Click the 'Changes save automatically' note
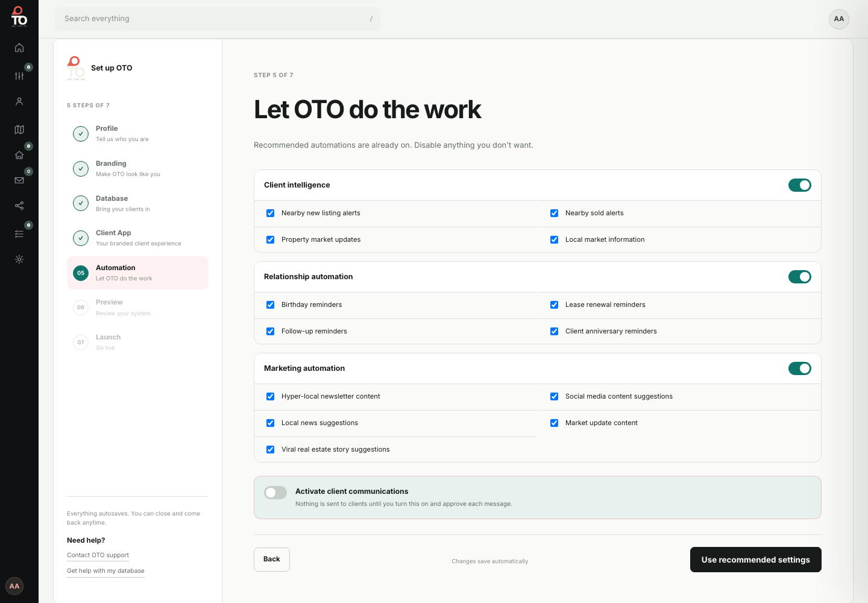Image resolution: width=868 pixels, height=603 pixels. pyautogui.click(x=490, y=561)
